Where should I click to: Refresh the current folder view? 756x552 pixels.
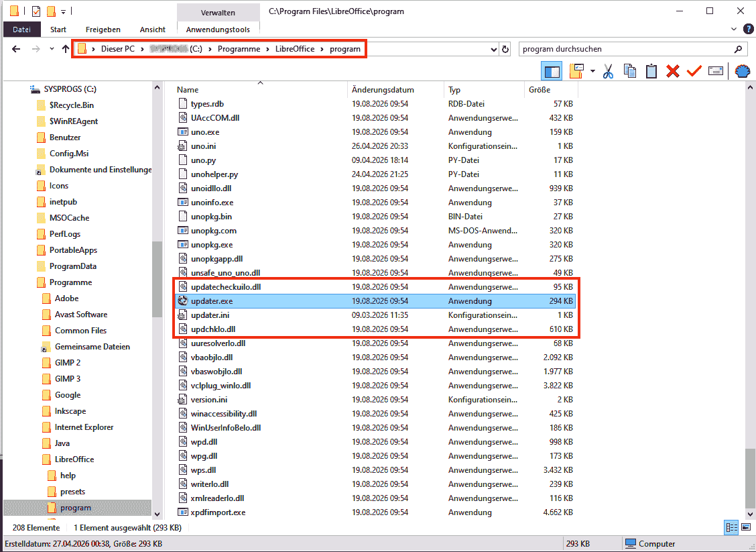click(505, 49)
